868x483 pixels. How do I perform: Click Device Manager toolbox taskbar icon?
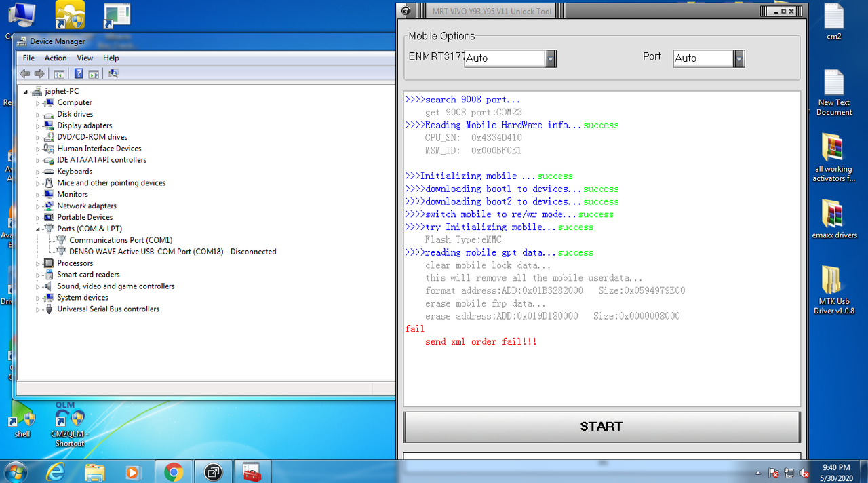[x=252, y=471]
